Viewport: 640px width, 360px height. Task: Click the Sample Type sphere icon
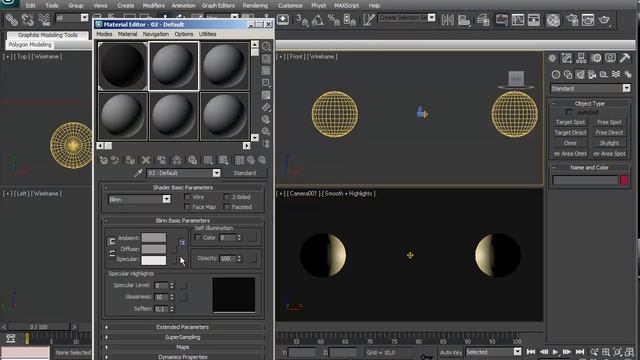pos(266,46)
